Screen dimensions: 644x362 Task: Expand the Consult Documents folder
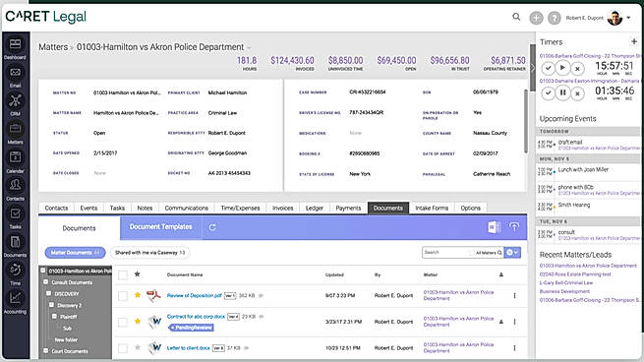(x=46, y=282)
